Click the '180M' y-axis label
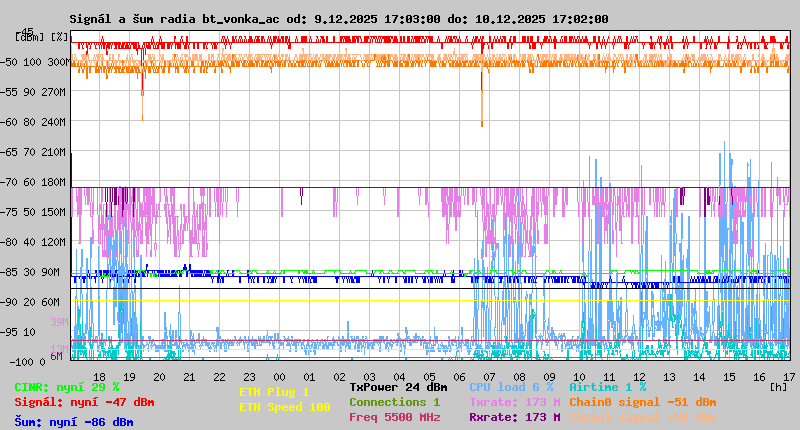800x430 pixels. [55, 183]
